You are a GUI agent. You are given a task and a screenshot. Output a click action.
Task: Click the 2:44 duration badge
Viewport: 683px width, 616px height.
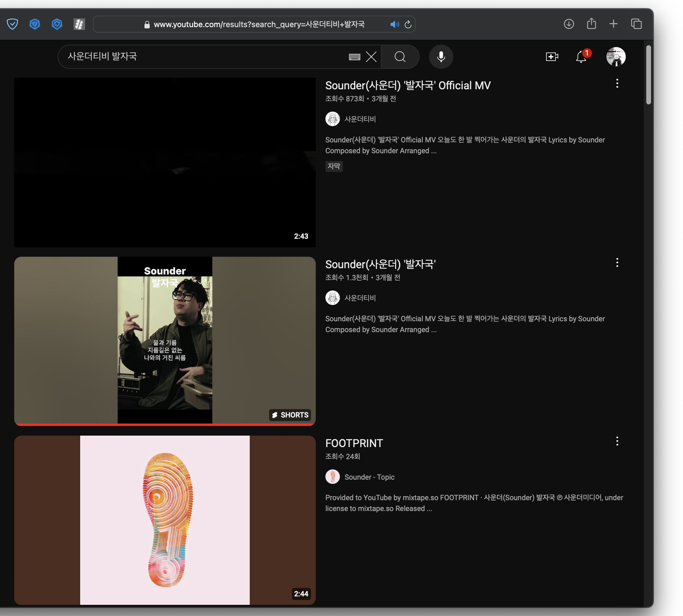(x=301, y=594)
